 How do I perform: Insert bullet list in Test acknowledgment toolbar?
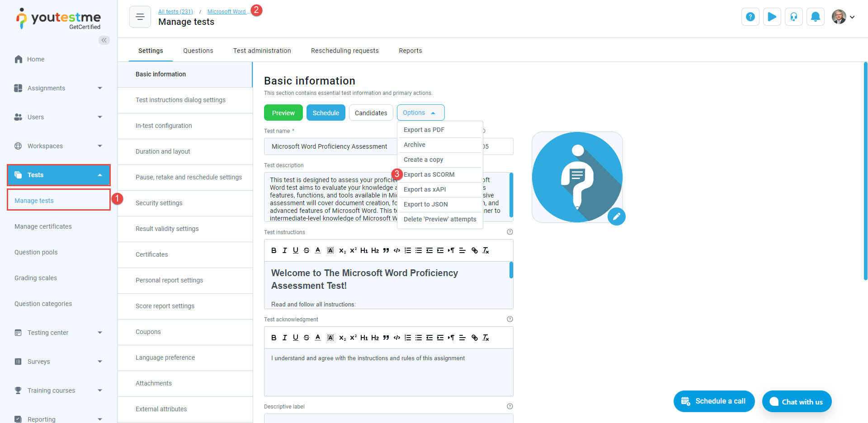coord(419,338)
